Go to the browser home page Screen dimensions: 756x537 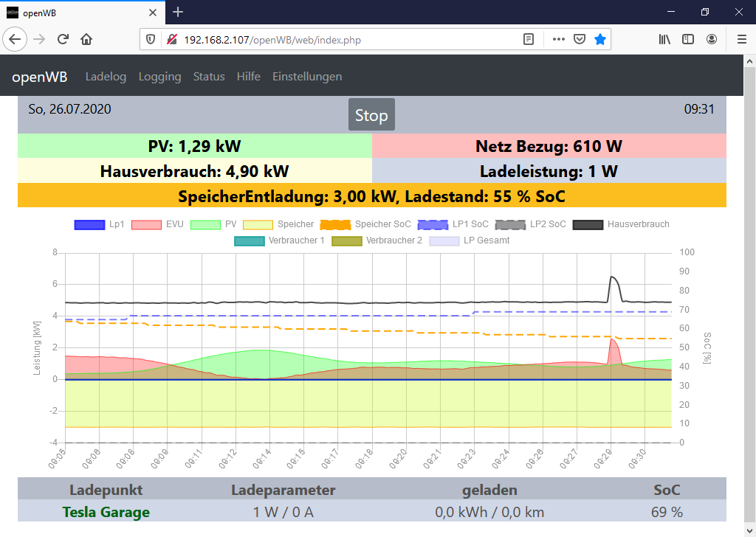[86, 39]
